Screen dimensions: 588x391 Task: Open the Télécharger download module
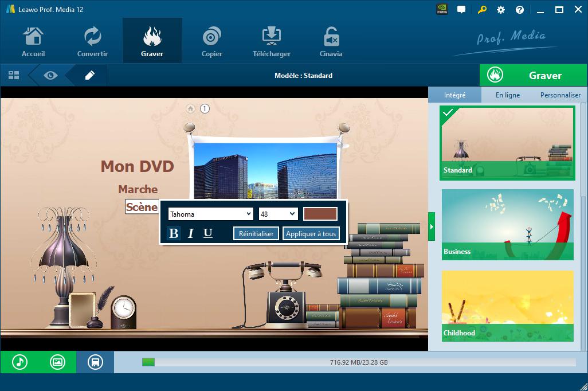tap(272, 41)
